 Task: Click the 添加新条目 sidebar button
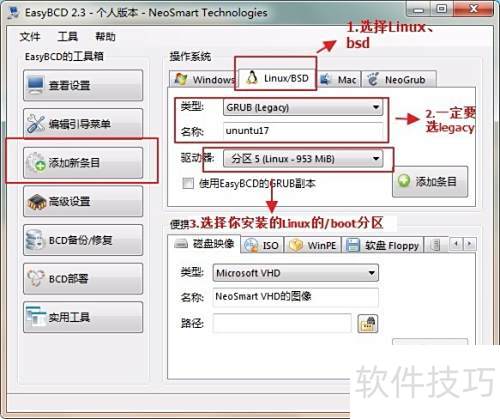pyautogui.click(x=83, y=163)
